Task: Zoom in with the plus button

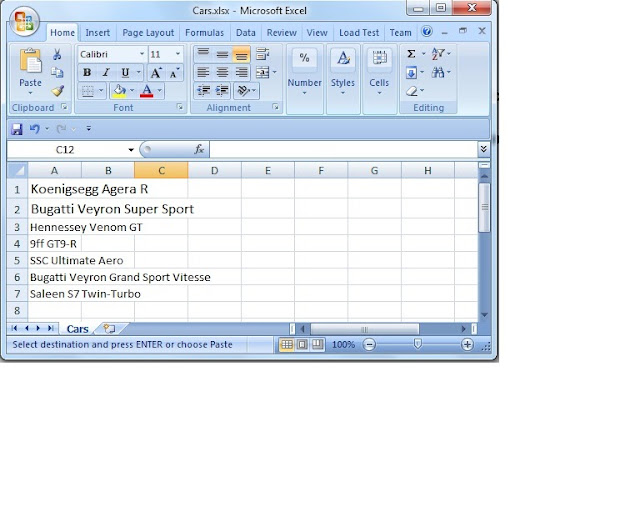Action: pos(467,345)
